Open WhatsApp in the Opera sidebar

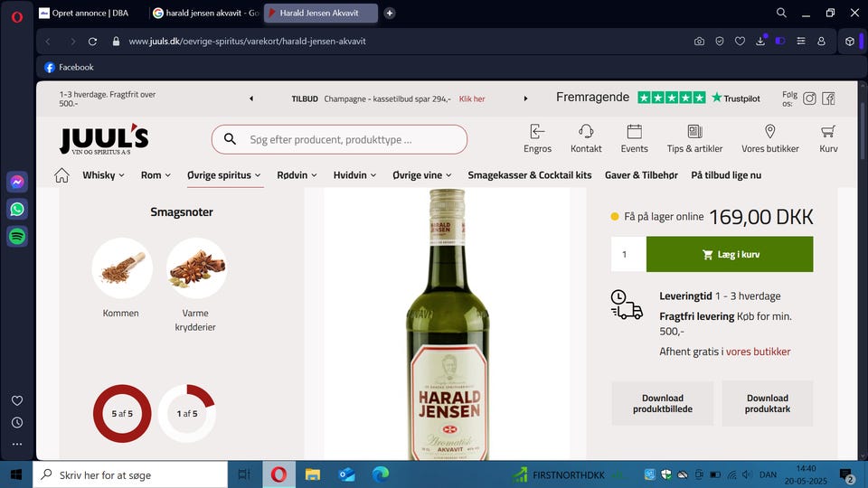point(17,209)
